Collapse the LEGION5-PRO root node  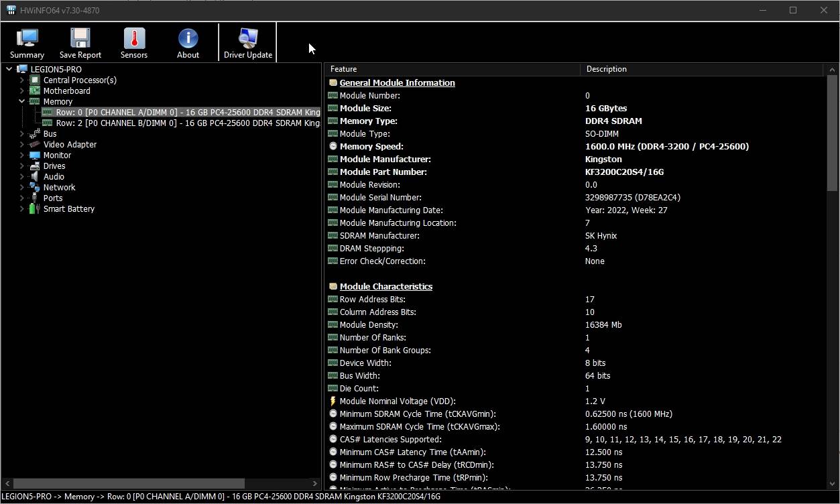(x=9, y=70)
